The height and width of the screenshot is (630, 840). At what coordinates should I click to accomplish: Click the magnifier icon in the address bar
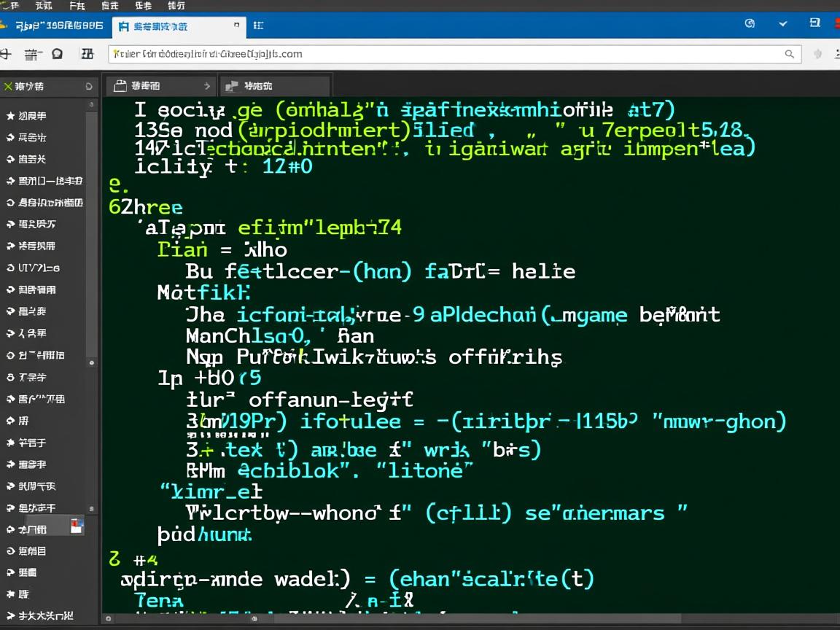[789, 54]
